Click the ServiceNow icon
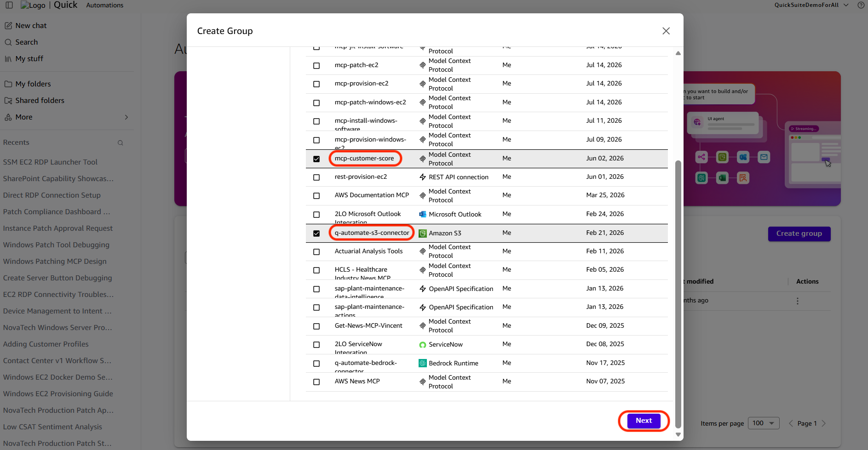Screen dimensions: 868x450 point(423,345)
